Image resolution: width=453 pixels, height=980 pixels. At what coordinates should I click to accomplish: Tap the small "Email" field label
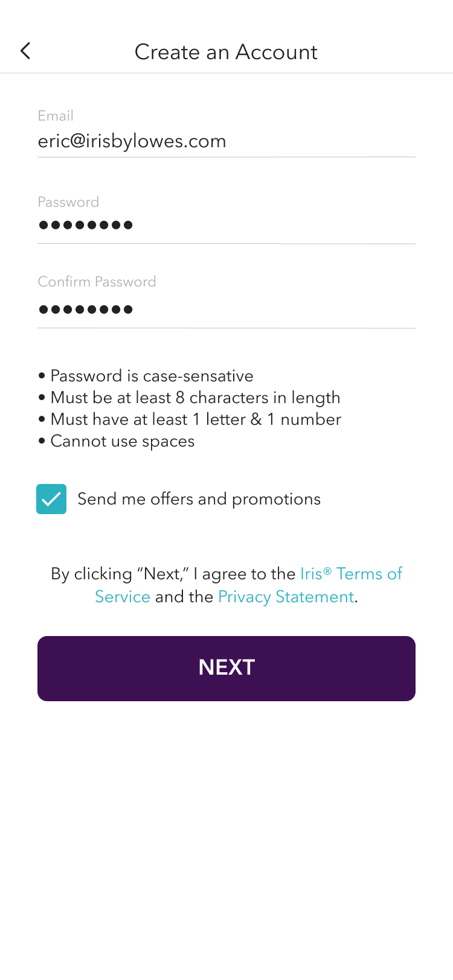point(56,116)
